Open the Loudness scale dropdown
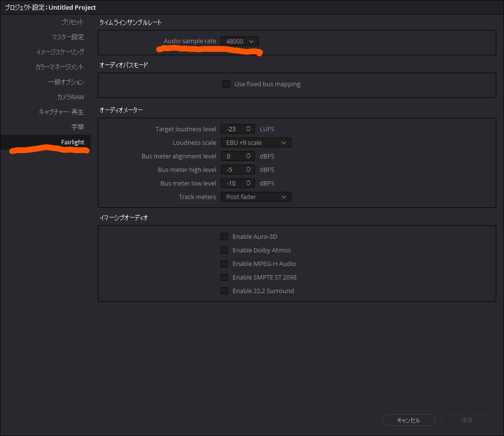This screenshot has width=504, height=436. pyautogui.click(x=256, y=142)
